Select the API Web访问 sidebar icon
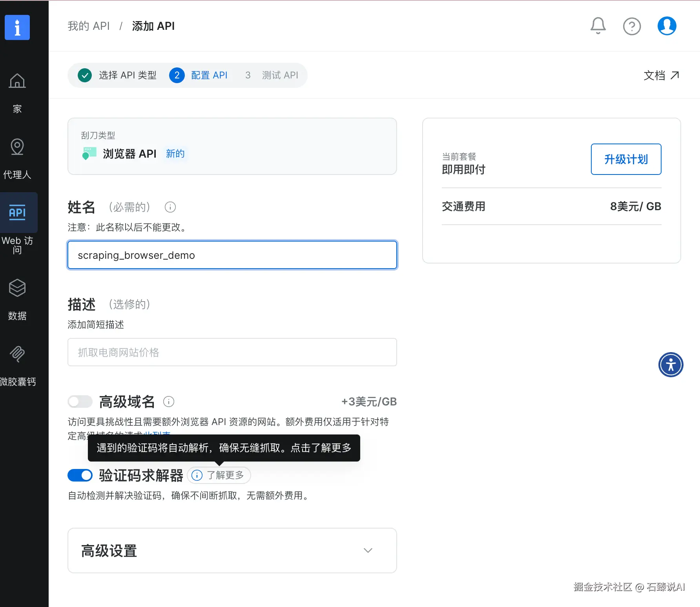The width and height of the screenshot is (700, 607). 17,213
